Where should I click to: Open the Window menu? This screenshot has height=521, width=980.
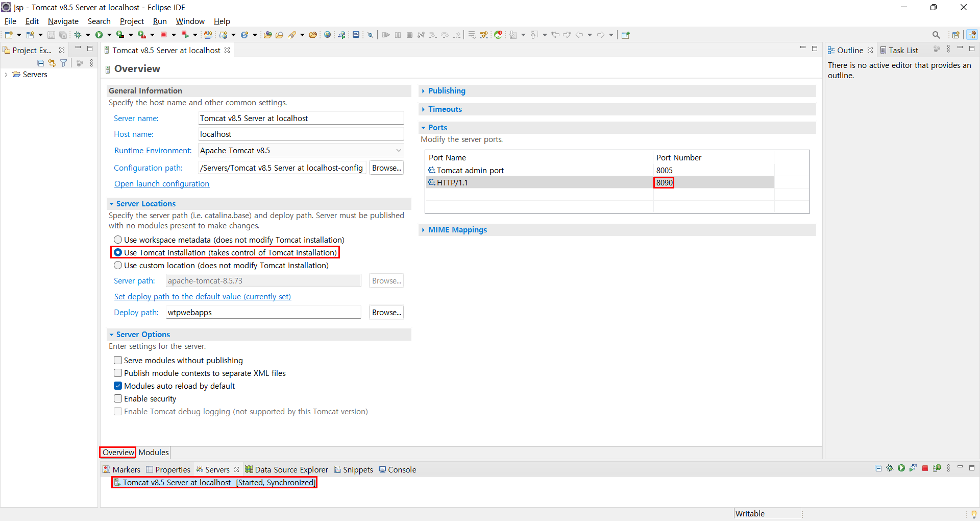190,21
